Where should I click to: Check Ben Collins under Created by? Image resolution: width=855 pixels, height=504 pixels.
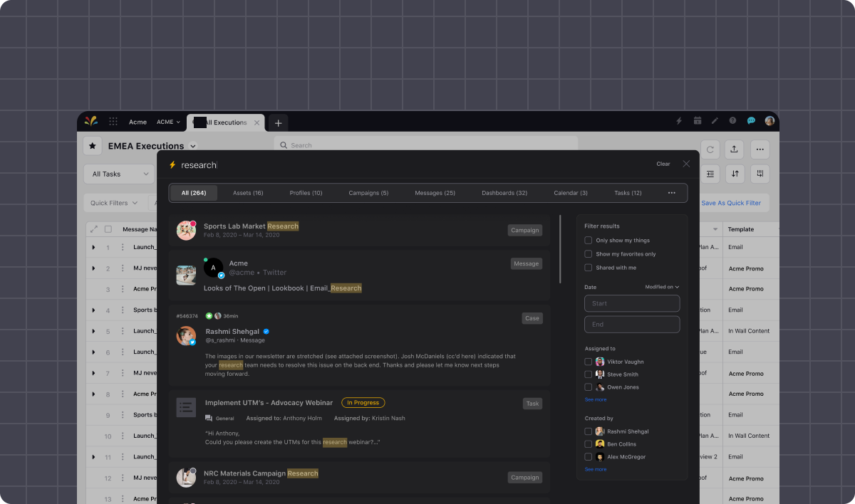tap(588, 444)
